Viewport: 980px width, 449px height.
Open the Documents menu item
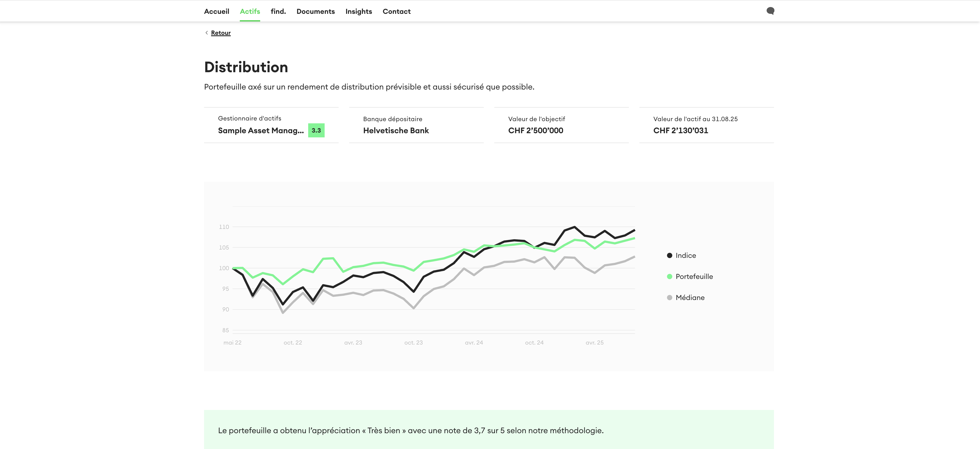click(x=315, y=11)
